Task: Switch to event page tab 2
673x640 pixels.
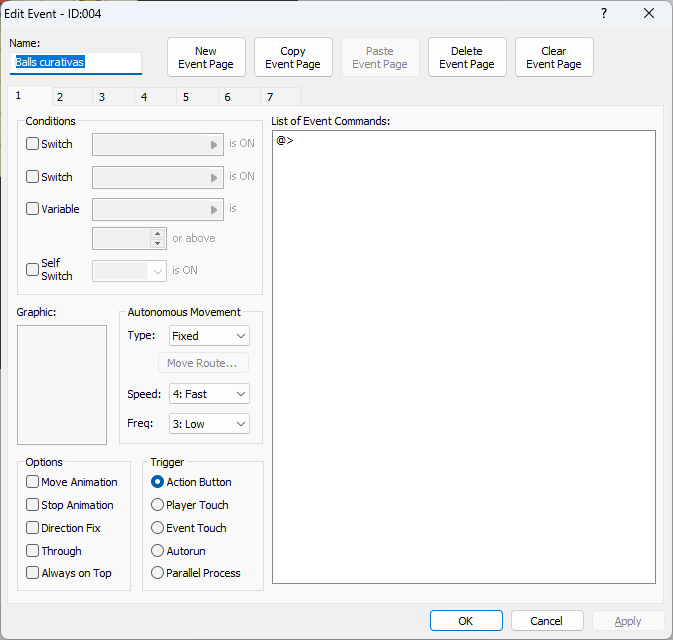Action: (60, 97)
